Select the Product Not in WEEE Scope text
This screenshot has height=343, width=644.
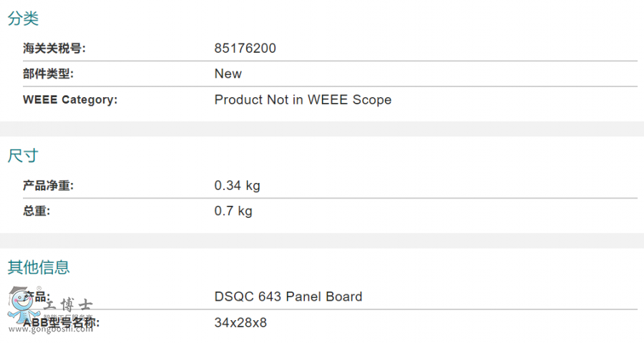(x=303, y=100)
